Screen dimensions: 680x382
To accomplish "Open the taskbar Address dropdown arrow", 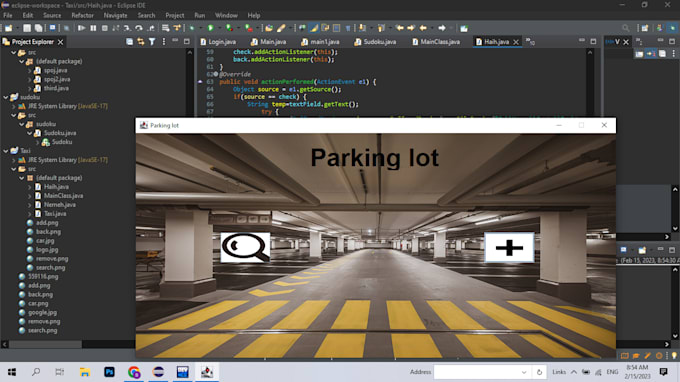I will coord(524,372).
